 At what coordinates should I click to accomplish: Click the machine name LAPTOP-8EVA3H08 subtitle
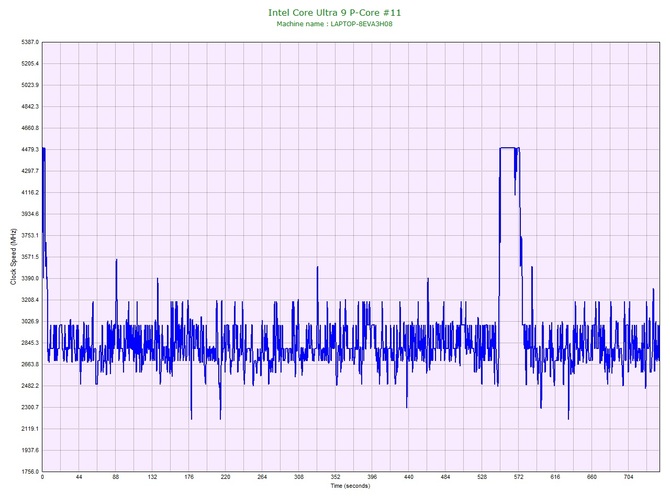(x=334, y=24)
